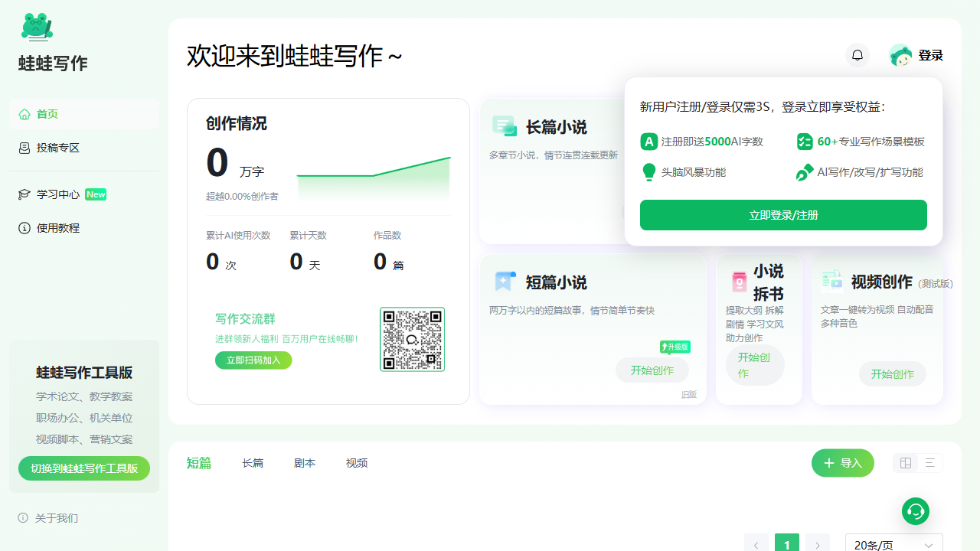Click the frog logo in sidebar
Viewport: 980px width, 551px height.
pyautogui.click(x=37, y=28)
